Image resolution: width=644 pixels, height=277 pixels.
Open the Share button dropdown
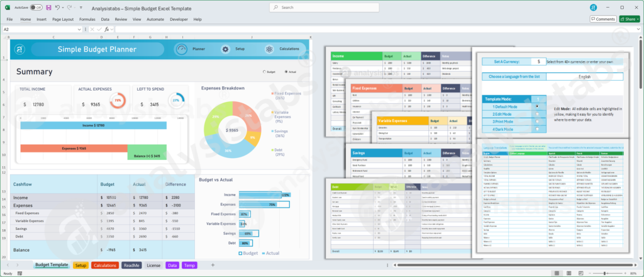[636, 20]
